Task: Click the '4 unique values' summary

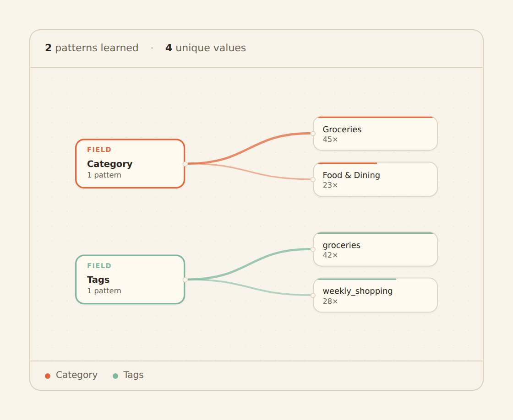Action: [206, 48]
